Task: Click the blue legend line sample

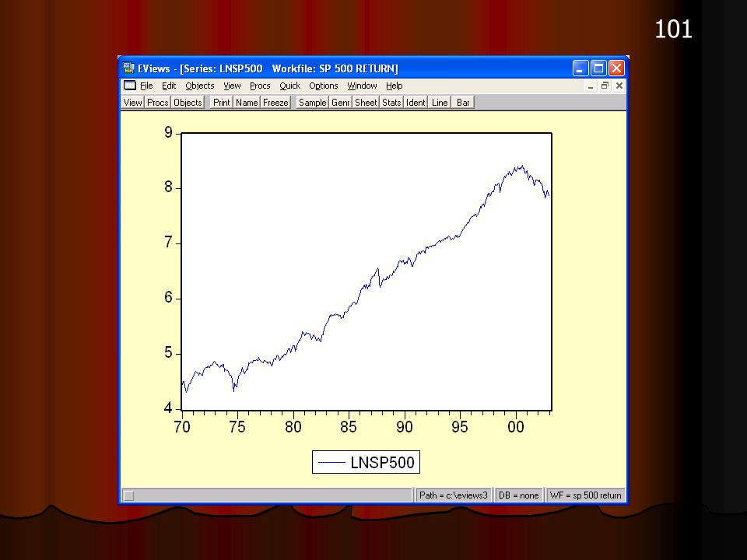Action: pos(331,462)
